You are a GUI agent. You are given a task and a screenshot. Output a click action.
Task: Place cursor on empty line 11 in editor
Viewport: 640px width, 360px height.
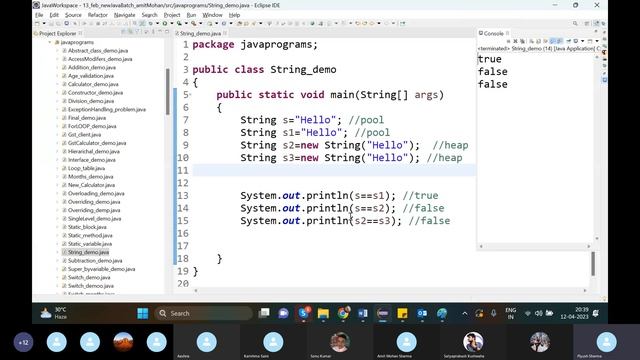pos(334,170)
